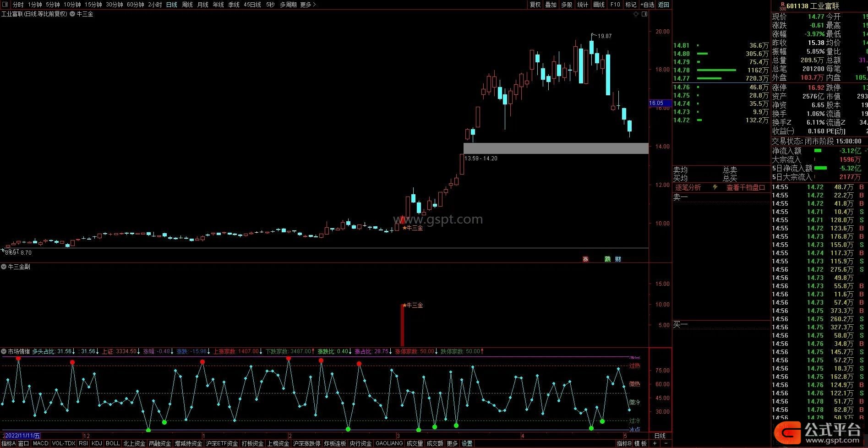Click the 复权 button
The width and height of the screenshot is (868, 448).
pyautogui.click(x=535, y=5)
